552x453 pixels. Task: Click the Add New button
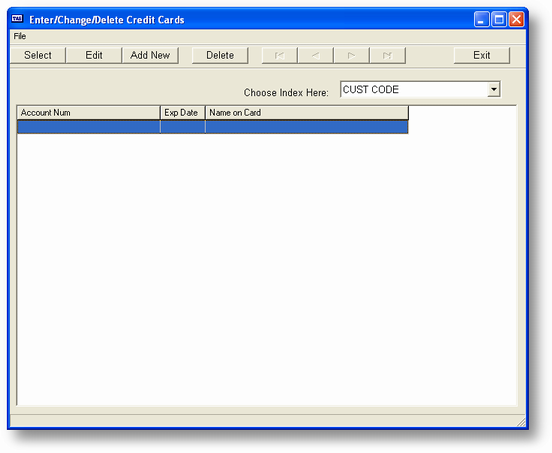(x=150, y=55)
